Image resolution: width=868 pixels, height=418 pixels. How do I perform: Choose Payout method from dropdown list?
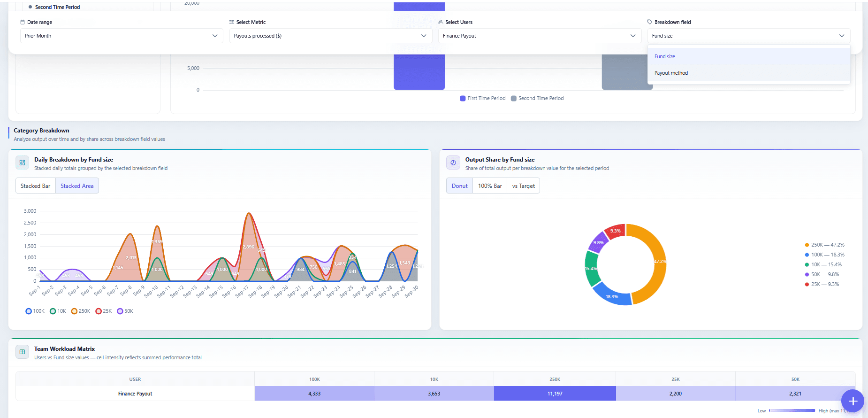749,73
